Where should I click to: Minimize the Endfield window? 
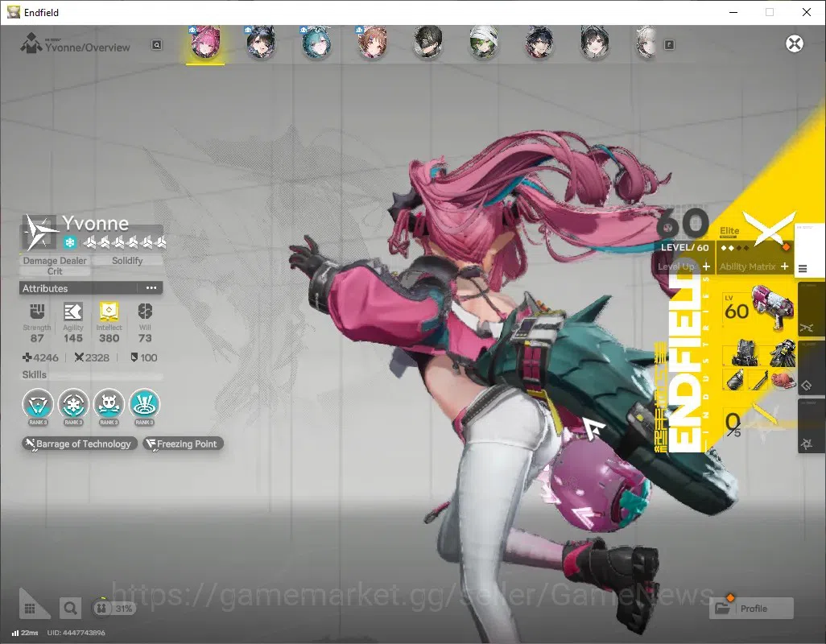point(733,12)
